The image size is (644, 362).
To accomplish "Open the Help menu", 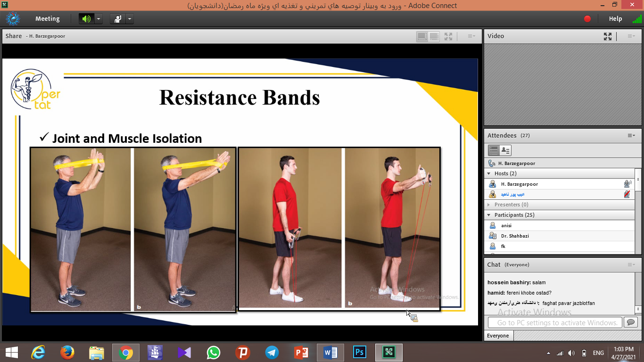I will (615, 19).
